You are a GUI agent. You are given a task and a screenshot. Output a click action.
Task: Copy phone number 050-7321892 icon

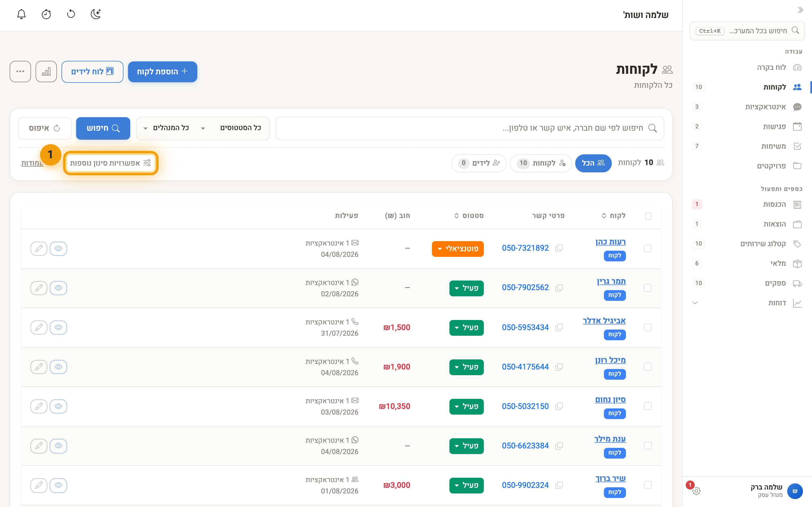[559, 248]
